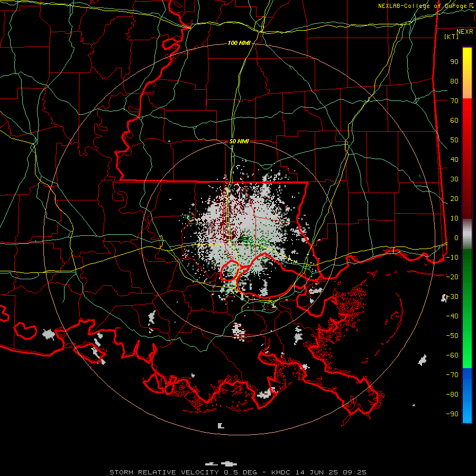Click the -10 scale value

point(452,258)
